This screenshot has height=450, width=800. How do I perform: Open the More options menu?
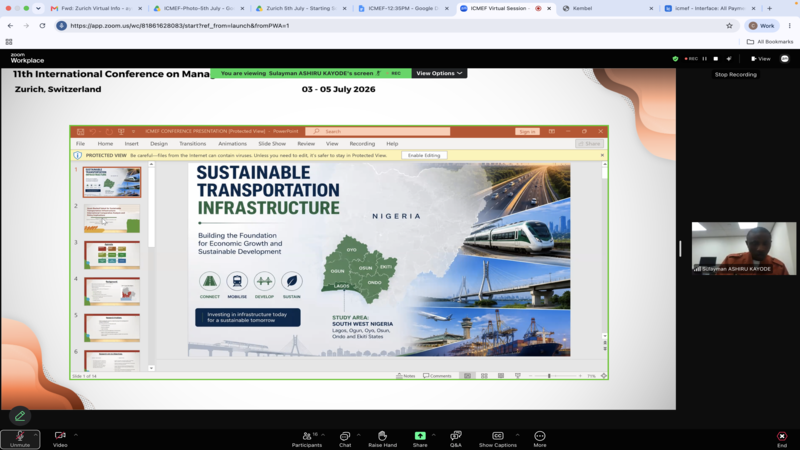[x=540, y=439]
